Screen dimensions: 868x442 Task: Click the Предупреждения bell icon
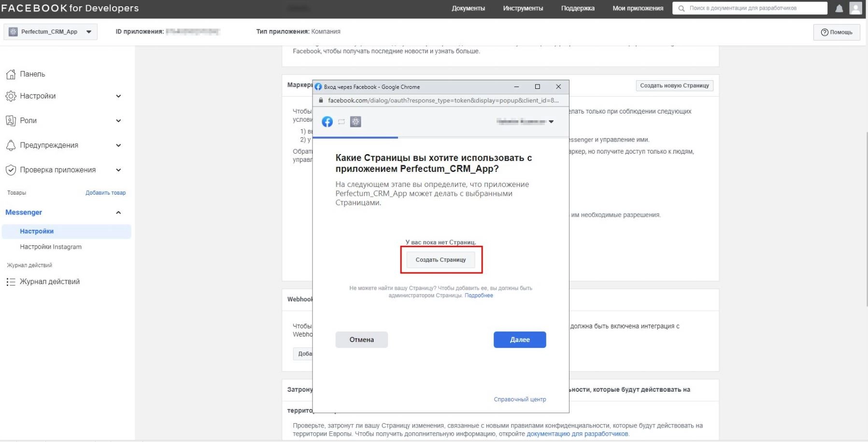11,145
